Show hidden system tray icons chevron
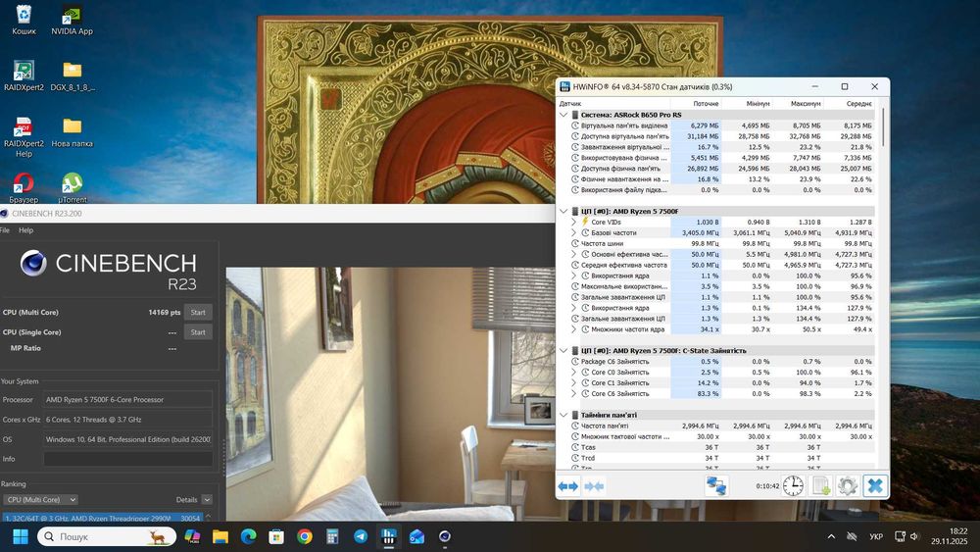The image size is (980, 552). [831, 536]
